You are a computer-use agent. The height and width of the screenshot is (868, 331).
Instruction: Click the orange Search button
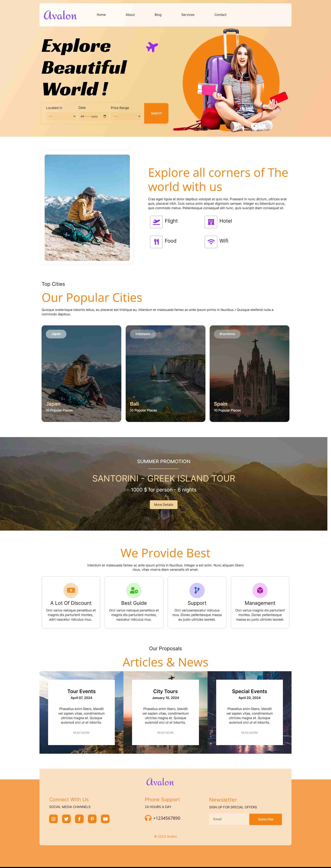[x=156, y=113]
